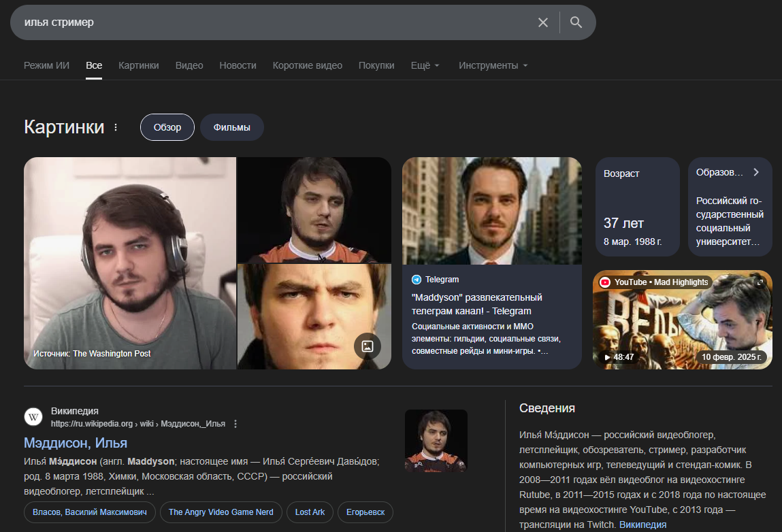Open the Картинки section three-dot menu
782x532 pixels.
pyautogui.click(x=116, y=127)
